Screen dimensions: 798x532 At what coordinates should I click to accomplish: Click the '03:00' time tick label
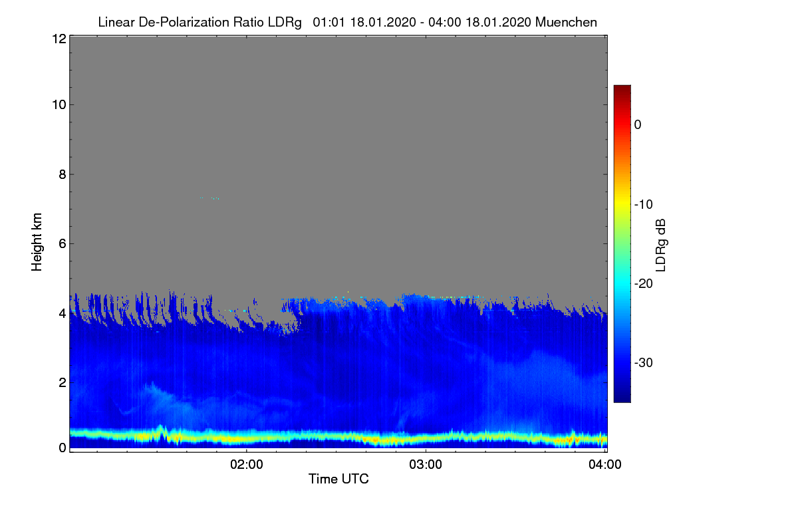coord(426,465)
